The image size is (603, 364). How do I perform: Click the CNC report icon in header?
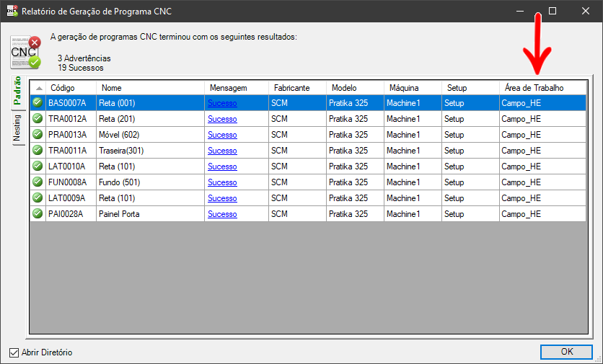point(25,53)
